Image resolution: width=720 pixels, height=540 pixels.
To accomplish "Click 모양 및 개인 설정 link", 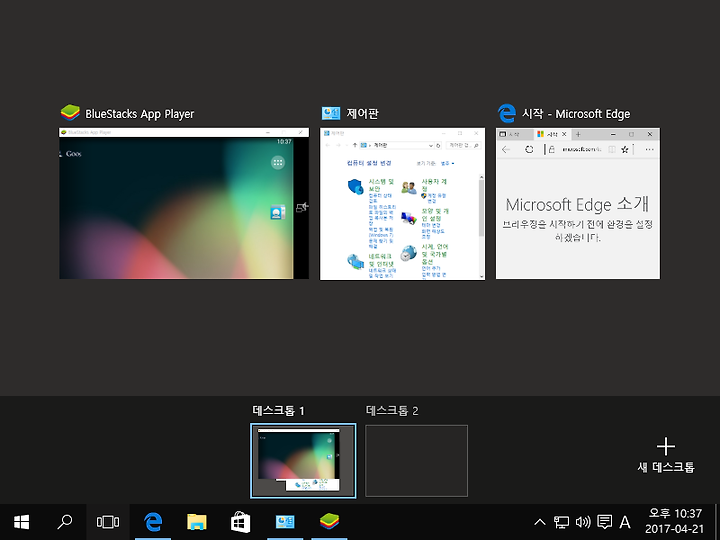I will [x=435, y=215].
